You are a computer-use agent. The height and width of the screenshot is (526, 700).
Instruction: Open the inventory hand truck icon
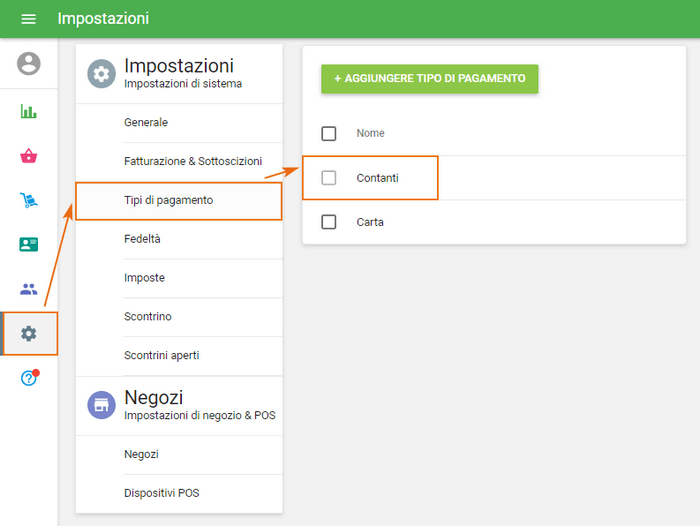[29, 200]
